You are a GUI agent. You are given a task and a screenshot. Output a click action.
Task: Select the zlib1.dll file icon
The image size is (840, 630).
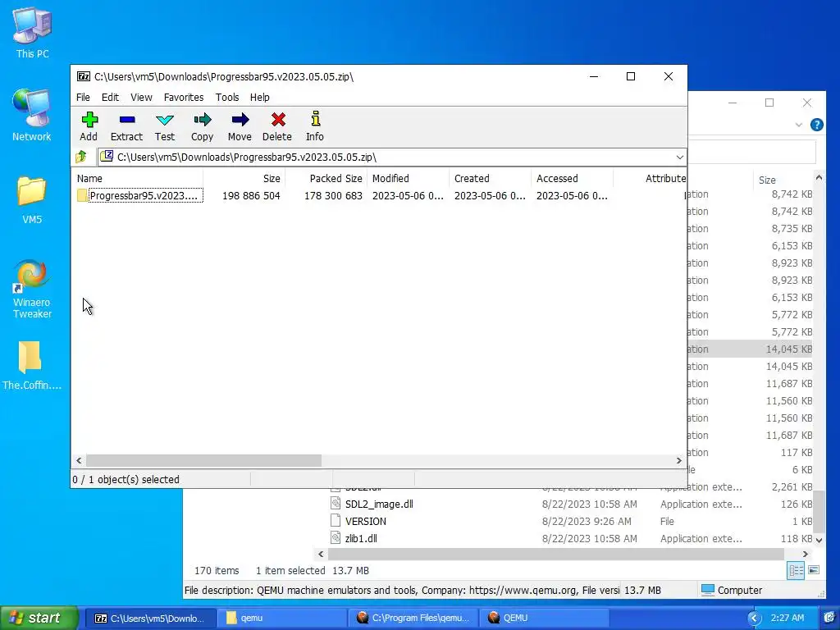coord(336,538)
